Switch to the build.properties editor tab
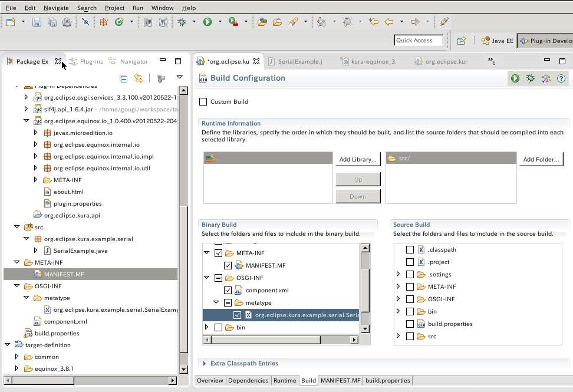 388,380
